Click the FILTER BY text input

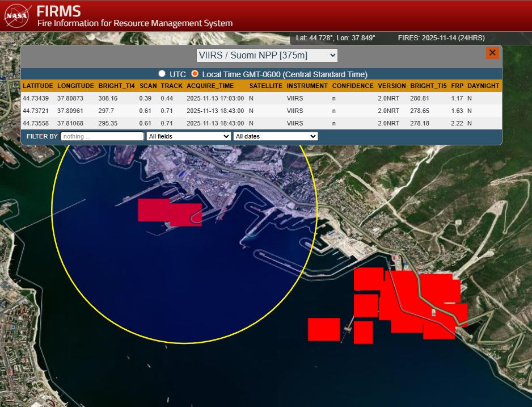click(102, 136)
